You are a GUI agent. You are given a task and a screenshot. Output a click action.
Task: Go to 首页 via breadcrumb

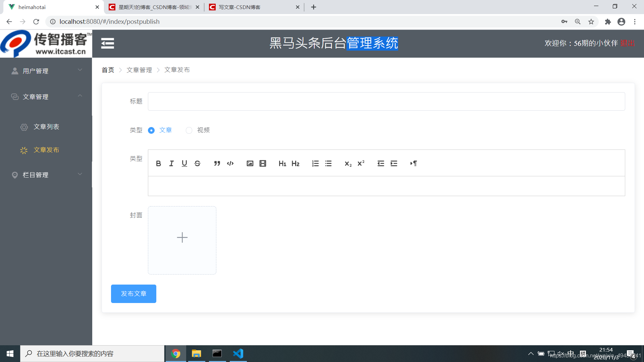point(108,70)
